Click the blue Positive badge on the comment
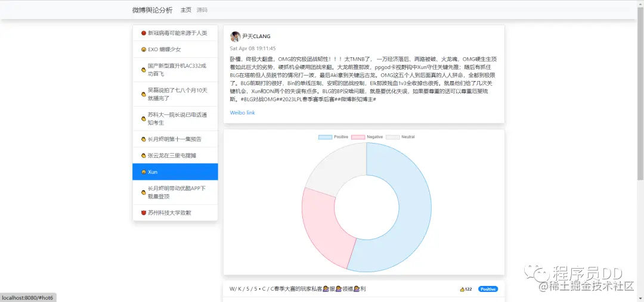 488,289
